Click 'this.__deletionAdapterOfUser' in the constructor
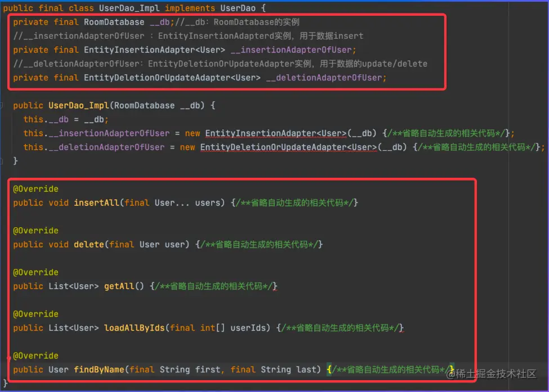This screenshot has width=549, height=392. 94,147
